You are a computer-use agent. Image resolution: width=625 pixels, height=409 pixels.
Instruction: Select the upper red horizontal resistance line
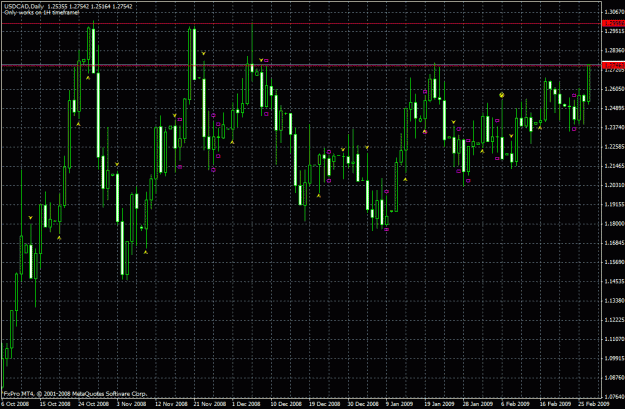[x=301, y=24]
